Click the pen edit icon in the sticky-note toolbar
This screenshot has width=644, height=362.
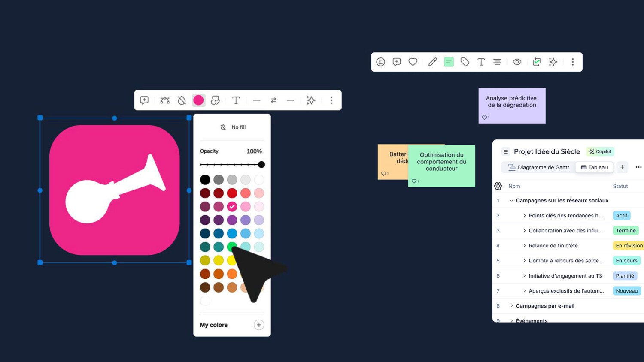click(x=433, y=62)
